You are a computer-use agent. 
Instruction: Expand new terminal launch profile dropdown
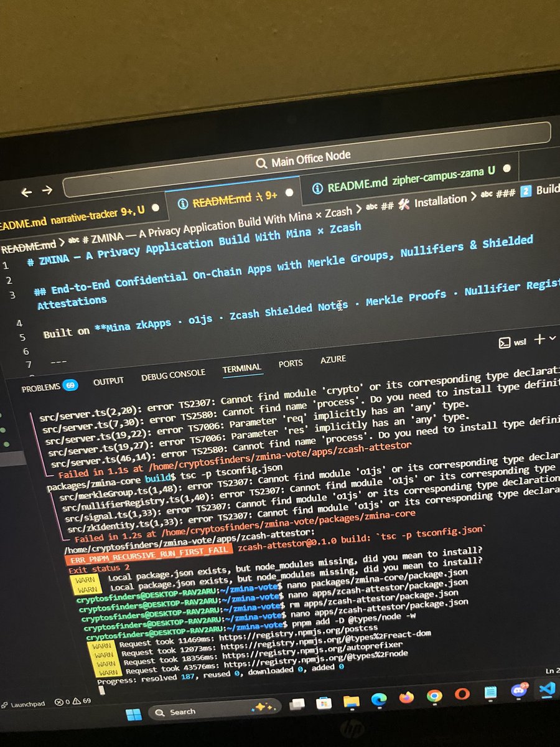(x=553, y=337)
